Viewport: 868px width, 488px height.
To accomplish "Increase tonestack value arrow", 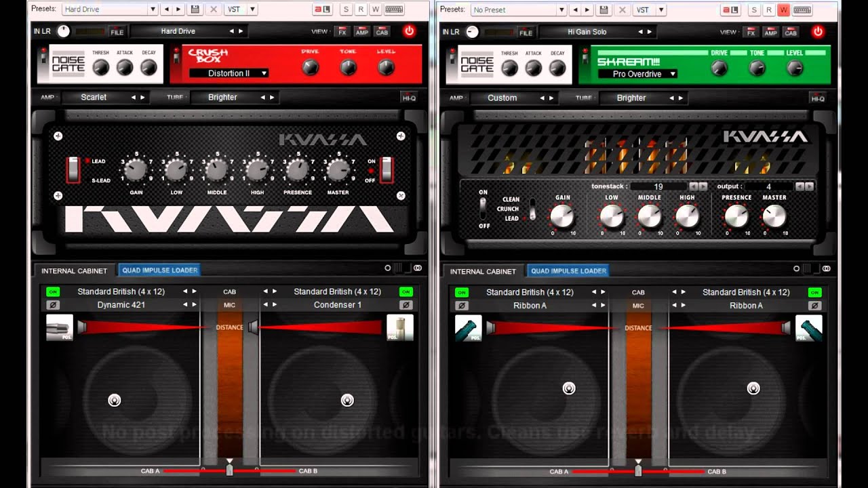I will 703,186.
